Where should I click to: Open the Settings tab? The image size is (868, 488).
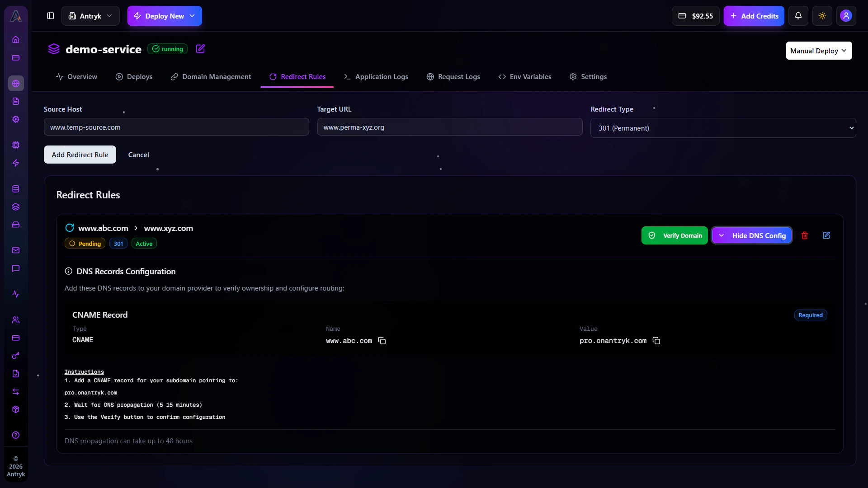coord(588,77)
